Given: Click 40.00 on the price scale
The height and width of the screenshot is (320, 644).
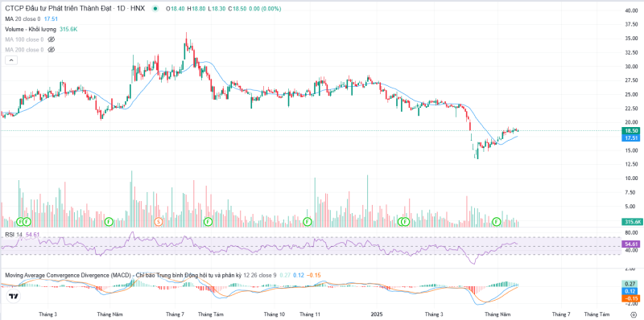Looking at the screenshot, I should tap(631, 10).
